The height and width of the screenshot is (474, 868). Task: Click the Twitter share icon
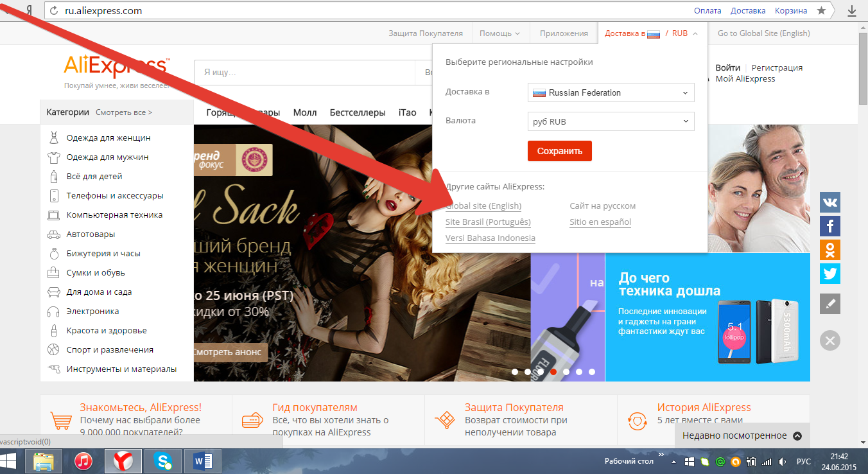pos(830,274)
